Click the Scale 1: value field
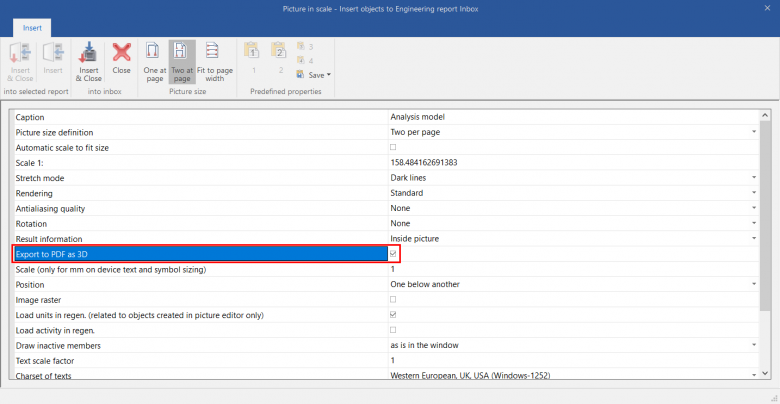 574,163
